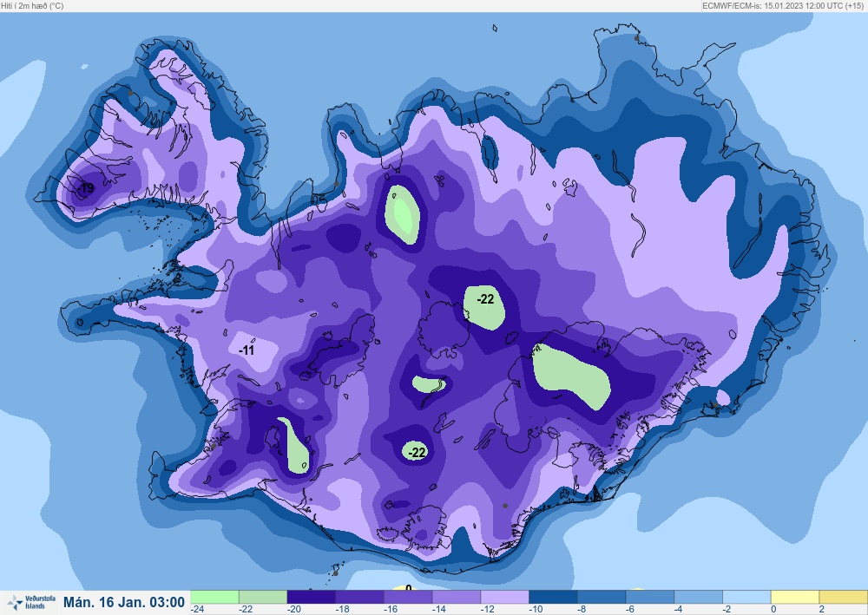This screenshot has height=615, width=868.
Task: Click the legend value -20
Action: 294,609
